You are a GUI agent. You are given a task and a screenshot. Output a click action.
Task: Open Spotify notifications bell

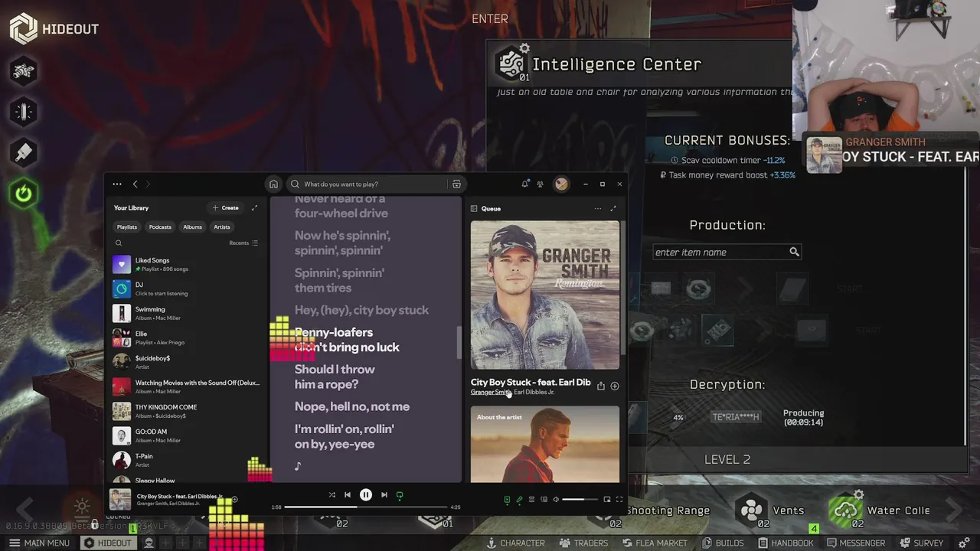[x=524, y=184]
